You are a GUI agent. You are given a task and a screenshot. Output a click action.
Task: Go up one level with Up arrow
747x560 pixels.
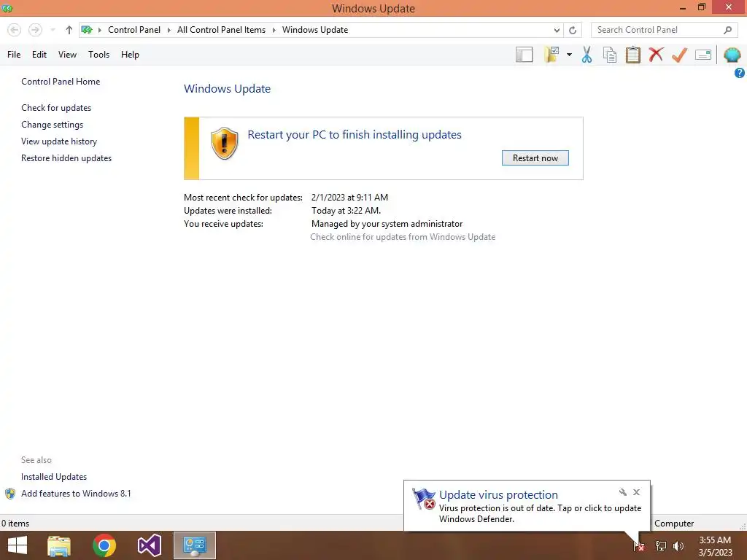[69, 30]
